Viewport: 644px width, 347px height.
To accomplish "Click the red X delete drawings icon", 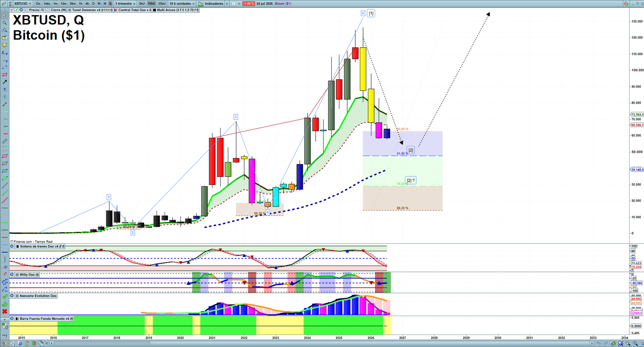I will point(5,312).
